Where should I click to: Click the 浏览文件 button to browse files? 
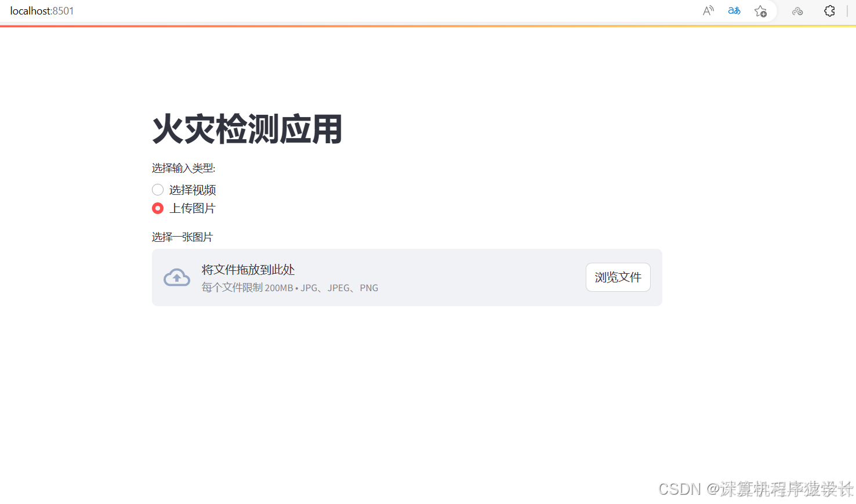point(618,277)
